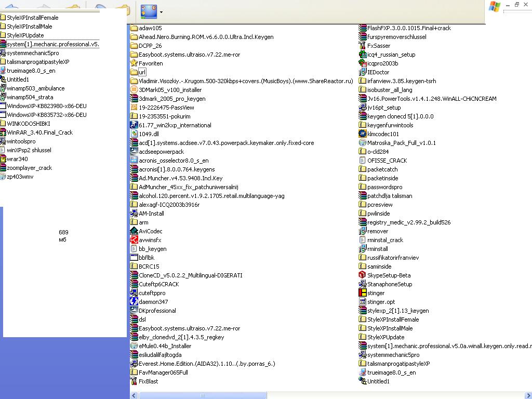
Task: Select the FlashFXP.3.0.0.1015.Final+crack name
Action: pyautogui.click(x=409, y=28)
